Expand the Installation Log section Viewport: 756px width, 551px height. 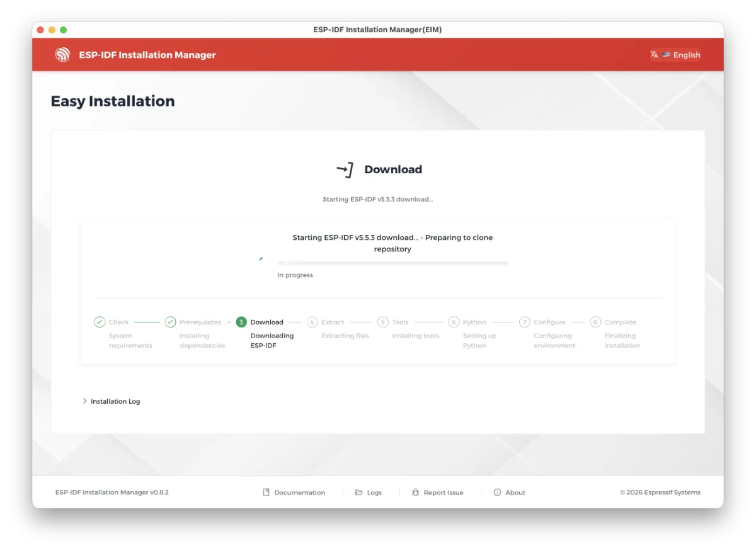tap(112, 401)
